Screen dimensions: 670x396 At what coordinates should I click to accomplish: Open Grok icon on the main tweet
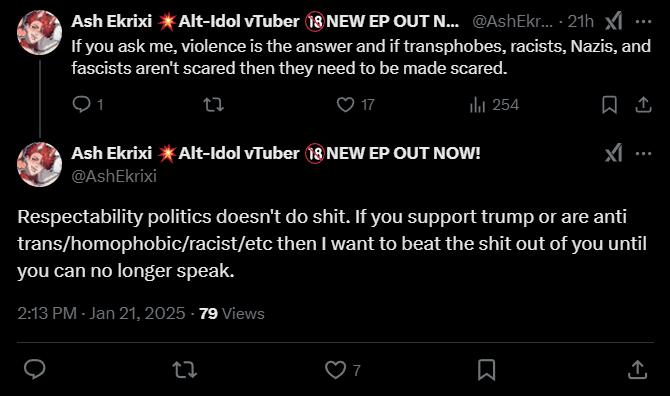[614, 153]
